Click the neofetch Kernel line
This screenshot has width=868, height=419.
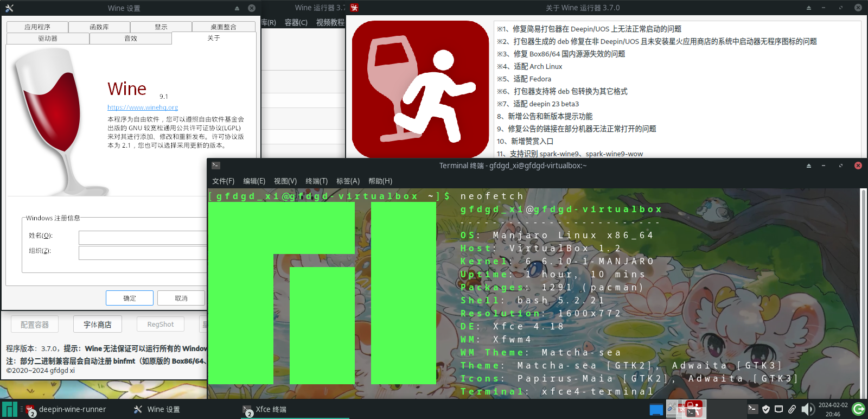tap(558, 261)
